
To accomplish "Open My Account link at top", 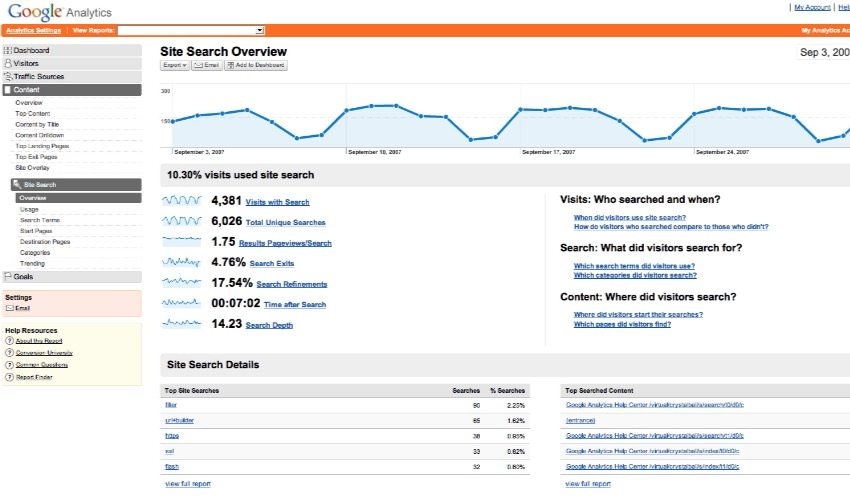I will (x=810, y=7).
